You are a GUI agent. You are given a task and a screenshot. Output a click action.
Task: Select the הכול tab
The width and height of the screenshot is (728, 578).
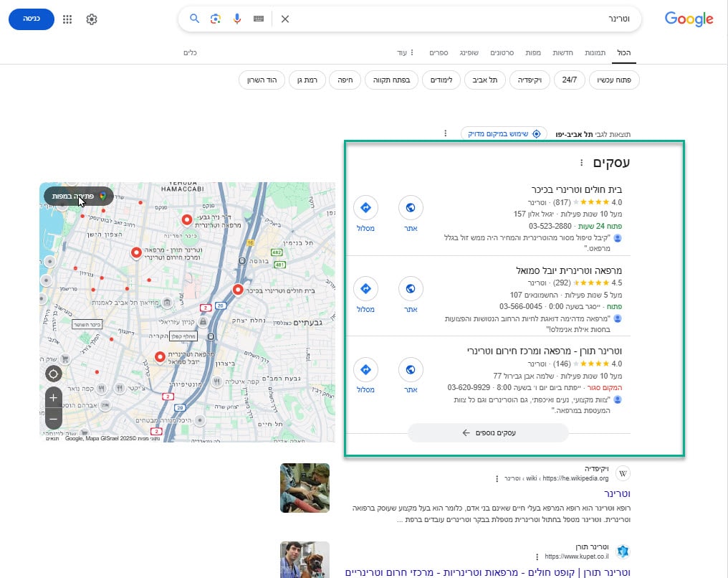[x=623, y=52]
